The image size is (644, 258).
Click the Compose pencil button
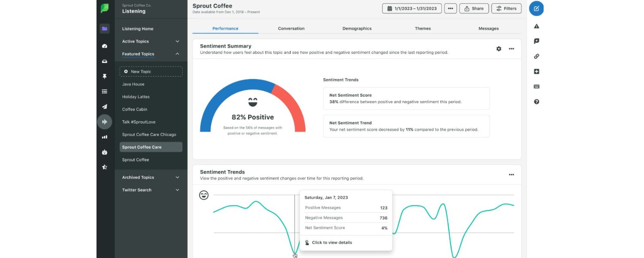(536, 9)
